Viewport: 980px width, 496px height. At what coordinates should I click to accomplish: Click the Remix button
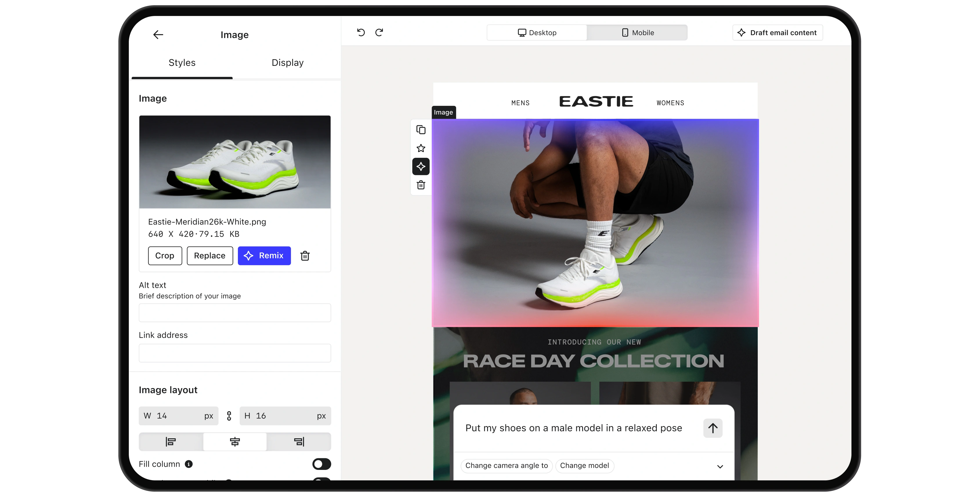264,256
